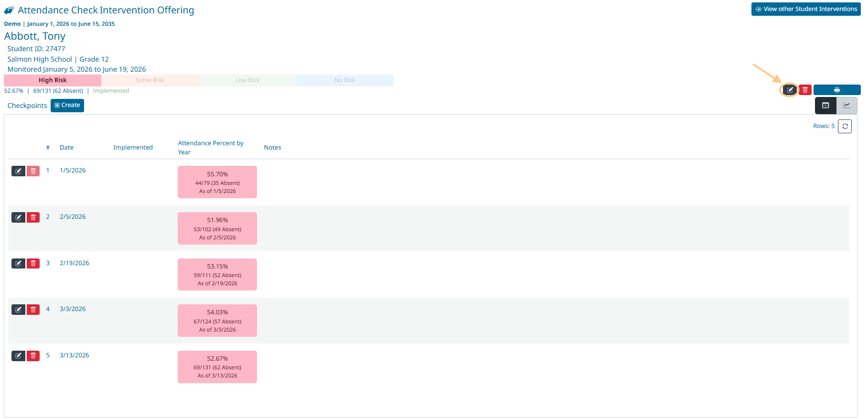
Task: Click the red delete intervention trash icon
Action: click(805, 90)
